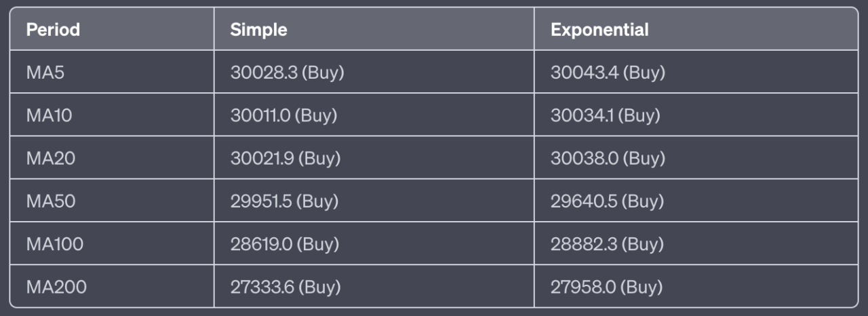The width and height of the screenshot is (868, 316).
Task: Click the Exponential column header
Action: click(x=599, y=30)
